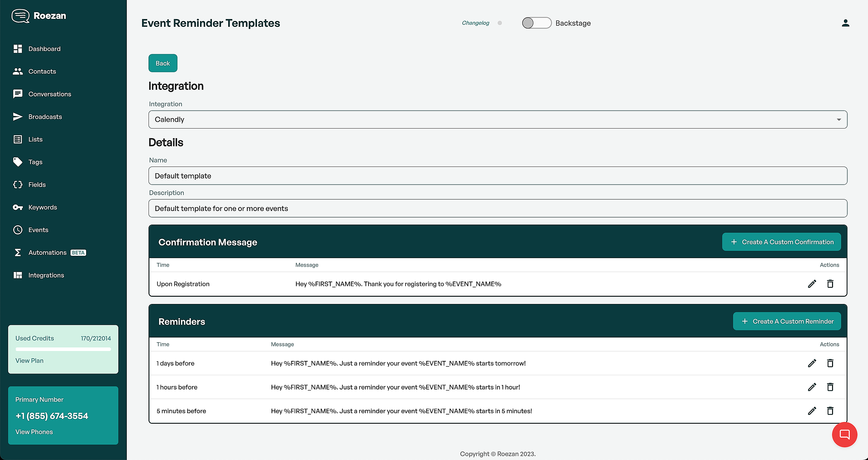Screen dimensions: 868x460
Task: Open the Changelog link
Action: click(475, 23)
